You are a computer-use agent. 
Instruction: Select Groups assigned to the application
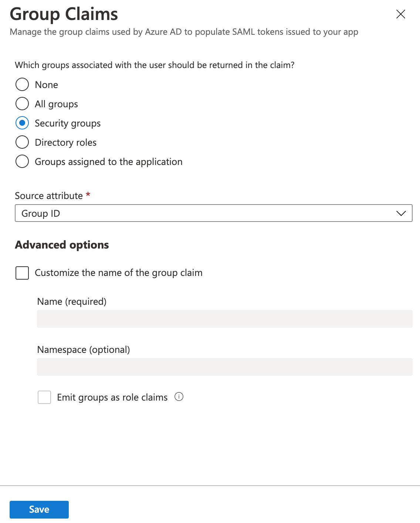[x=22, y=161]
